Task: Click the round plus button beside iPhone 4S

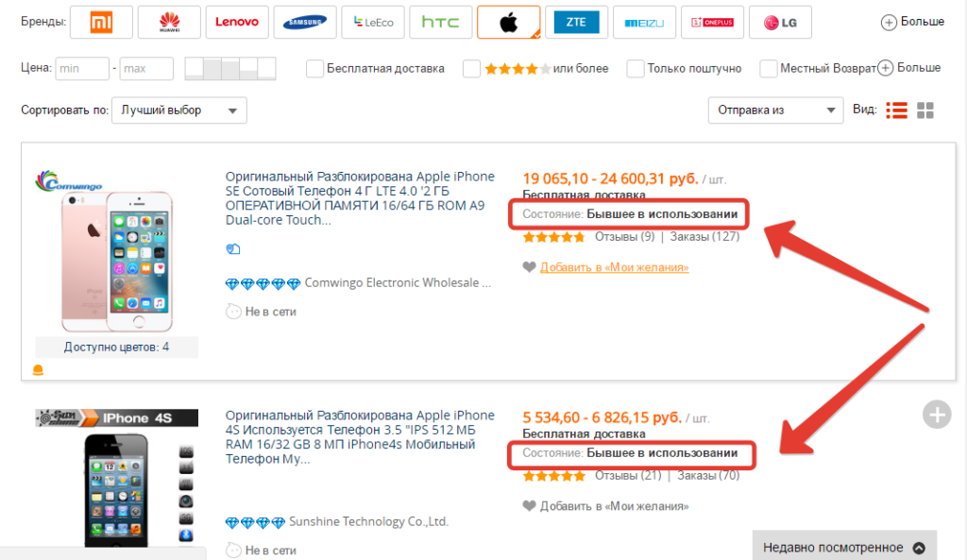Action: (937, 415)
